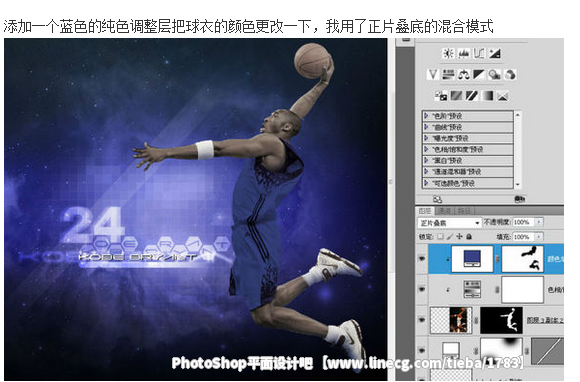
Task: Click the Hue/Saturation adjustment layer thumbnail
Action: pos(472,289)
